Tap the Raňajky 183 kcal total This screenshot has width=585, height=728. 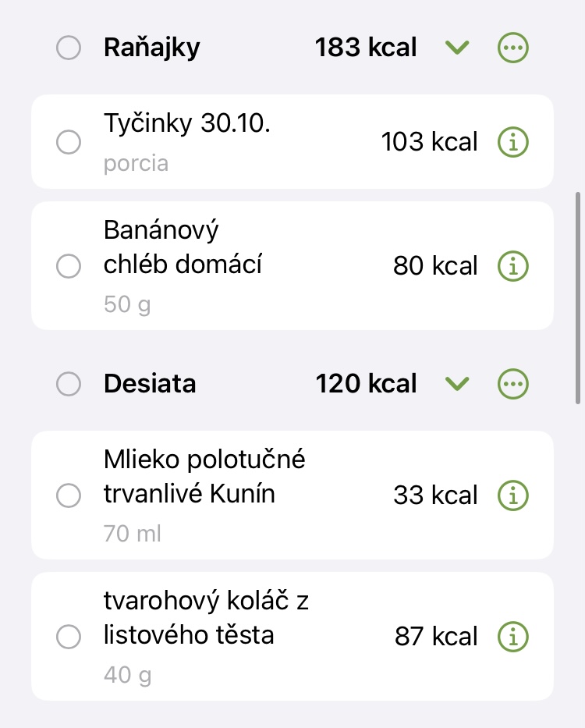(x=366, y=48)
